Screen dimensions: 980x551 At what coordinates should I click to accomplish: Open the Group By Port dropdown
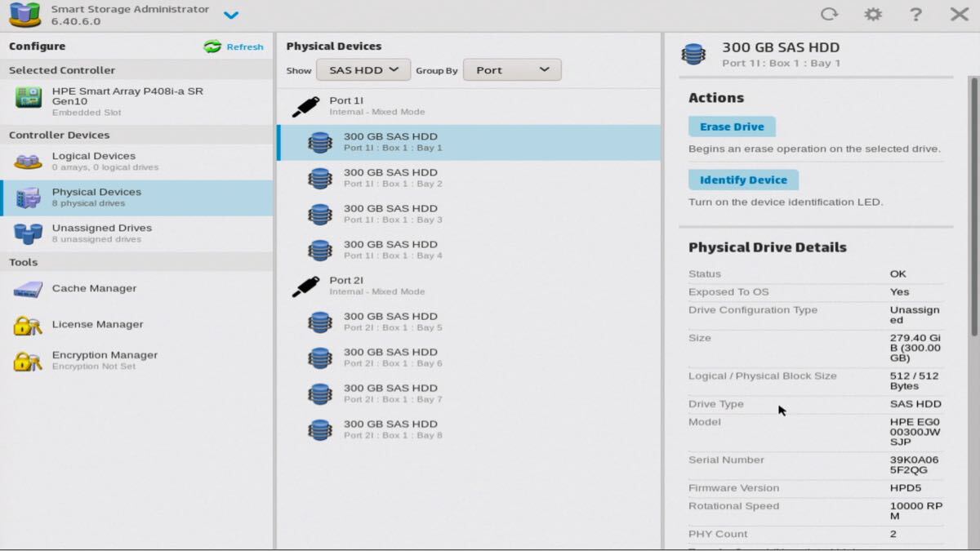(x=512, y=70)
